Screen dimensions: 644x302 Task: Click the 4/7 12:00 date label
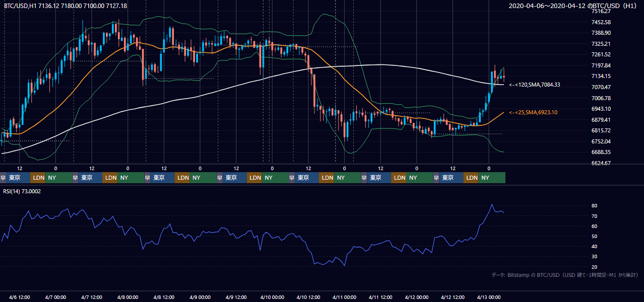pos(92,297)
